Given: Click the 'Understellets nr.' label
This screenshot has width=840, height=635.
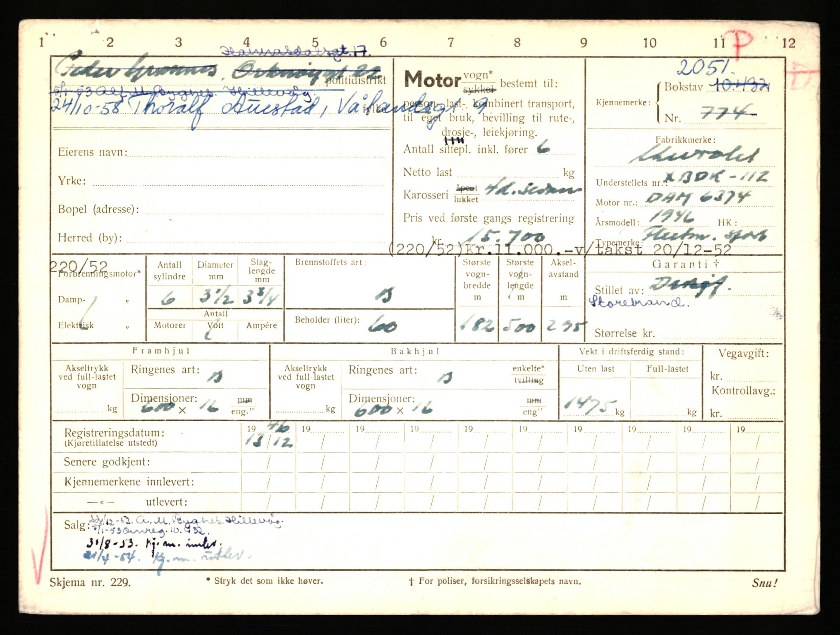Looking at the screenshot, I should tap(631, 183).
